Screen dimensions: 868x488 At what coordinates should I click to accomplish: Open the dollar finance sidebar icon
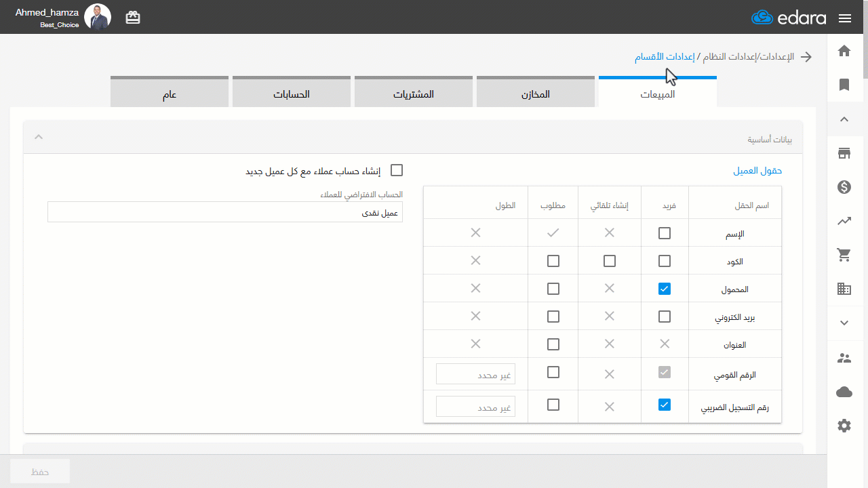844,187
